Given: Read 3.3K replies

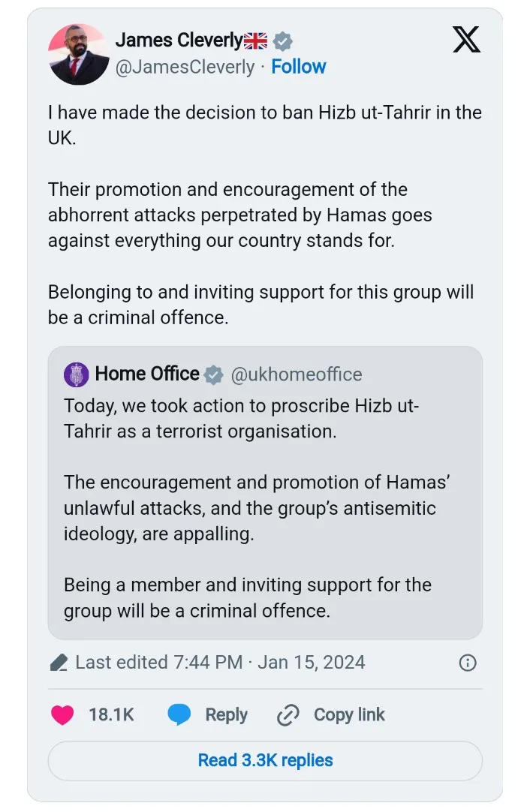Looking at the screenshot, I should click(x=265, y=760).
